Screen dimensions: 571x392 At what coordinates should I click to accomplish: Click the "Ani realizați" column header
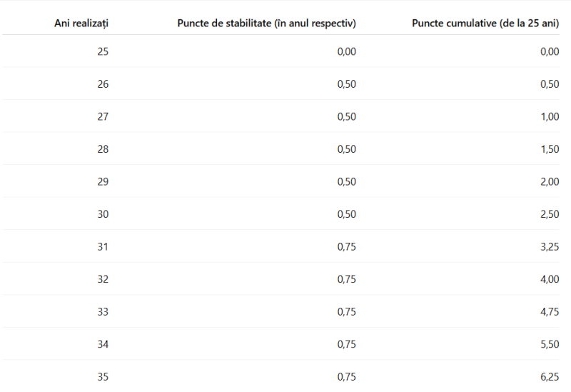[81, 23]
